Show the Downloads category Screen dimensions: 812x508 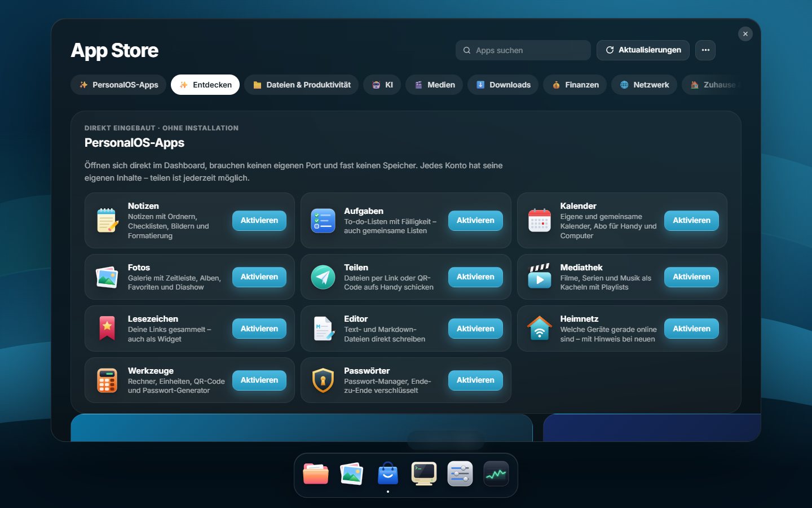(503, 85)
